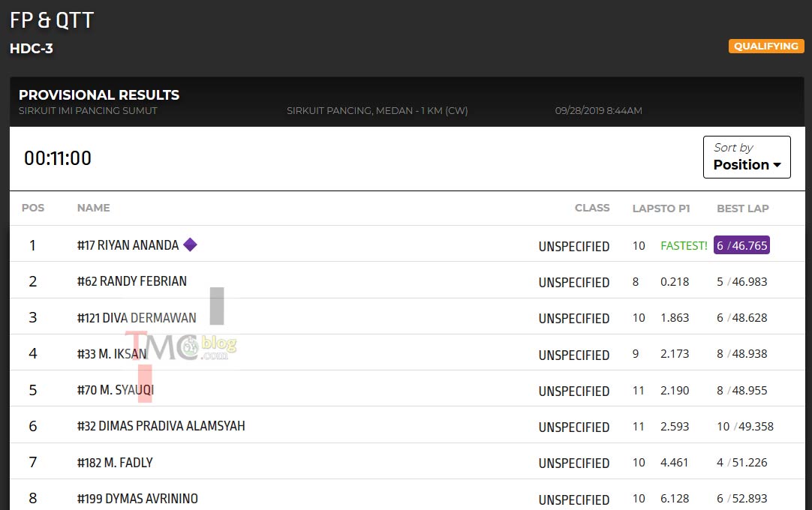Click the NAME column header

click(93, 208)
